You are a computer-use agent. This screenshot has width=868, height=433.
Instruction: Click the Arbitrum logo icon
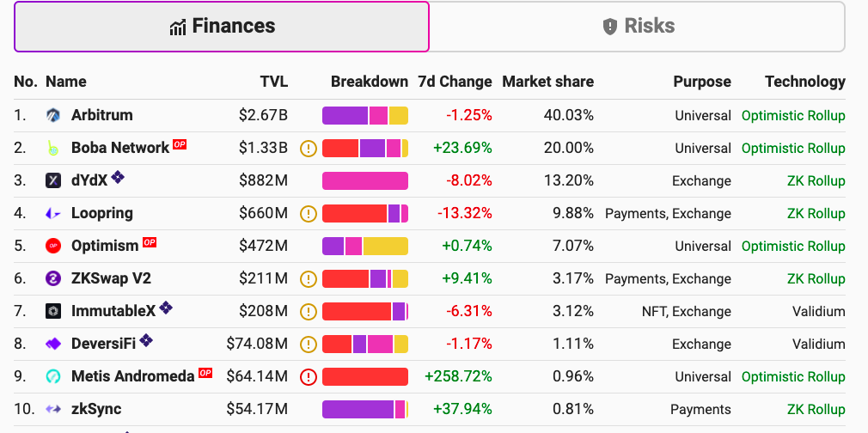53,115
